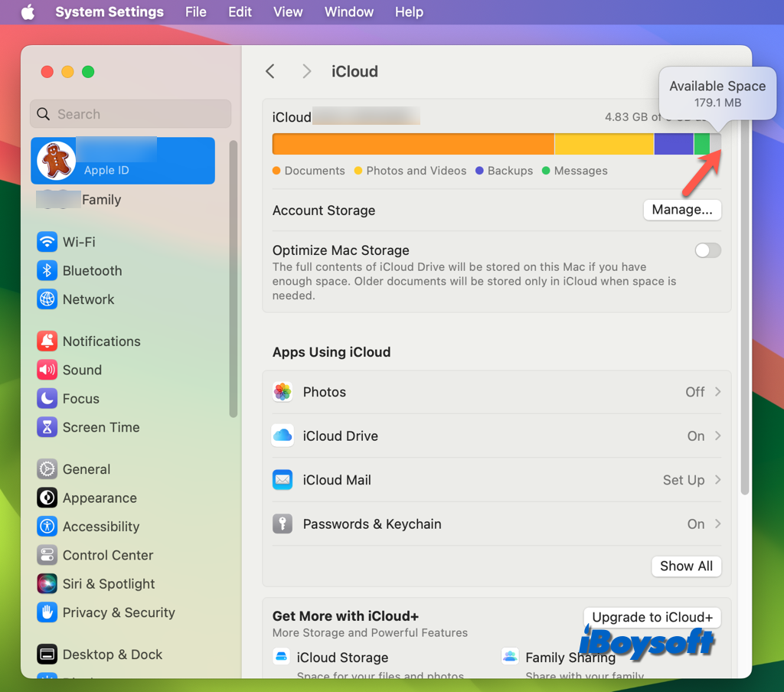Image resolution: width=784 pixels, height=692 pixels.
Task: Go forward with the right chevron
Action: click(307, 71)
